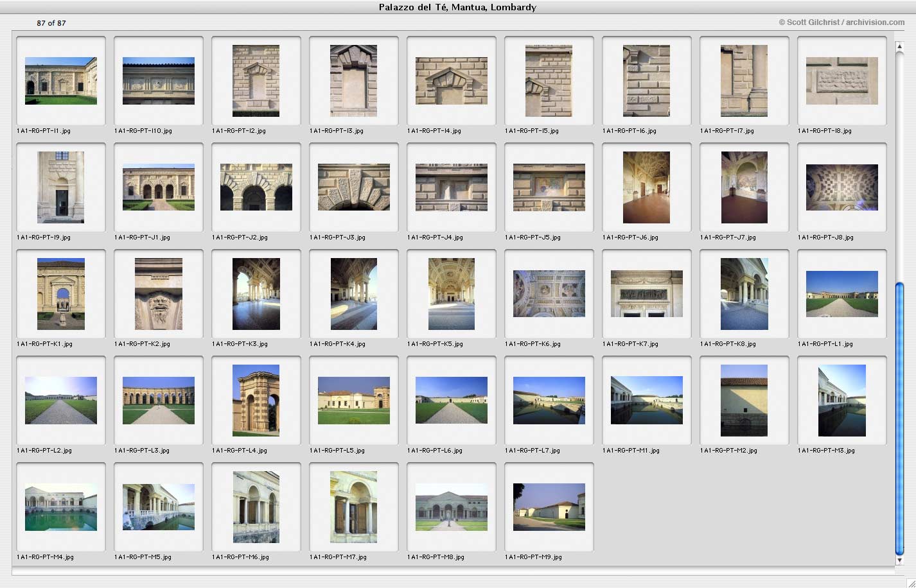Select the 1A1-RG-PT-L5.jpg thumbnail image
Screen dimensions: 916x588
point(354,401)
